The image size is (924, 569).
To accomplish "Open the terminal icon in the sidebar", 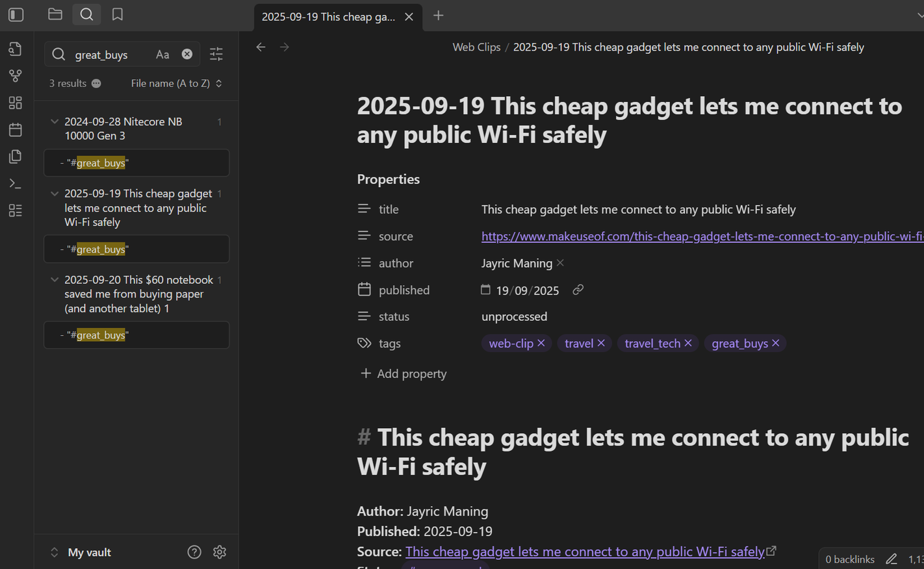I will tap(15, 183).
